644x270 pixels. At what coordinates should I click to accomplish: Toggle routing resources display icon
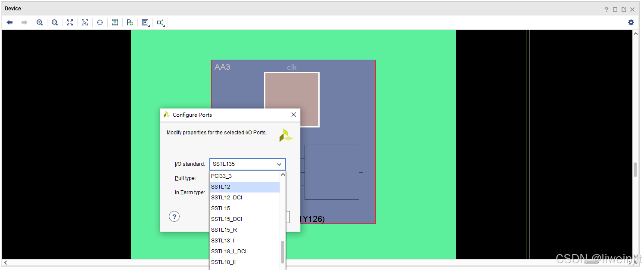(115, 22)
